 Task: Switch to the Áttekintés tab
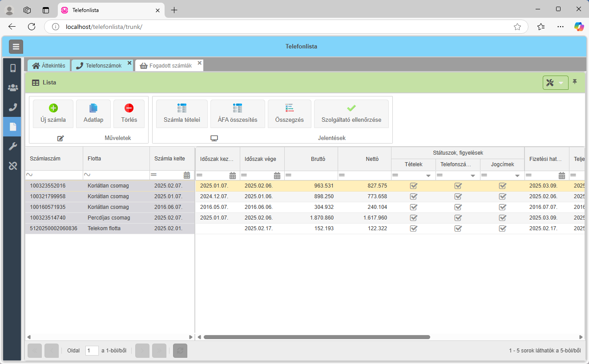pos(49,66)
